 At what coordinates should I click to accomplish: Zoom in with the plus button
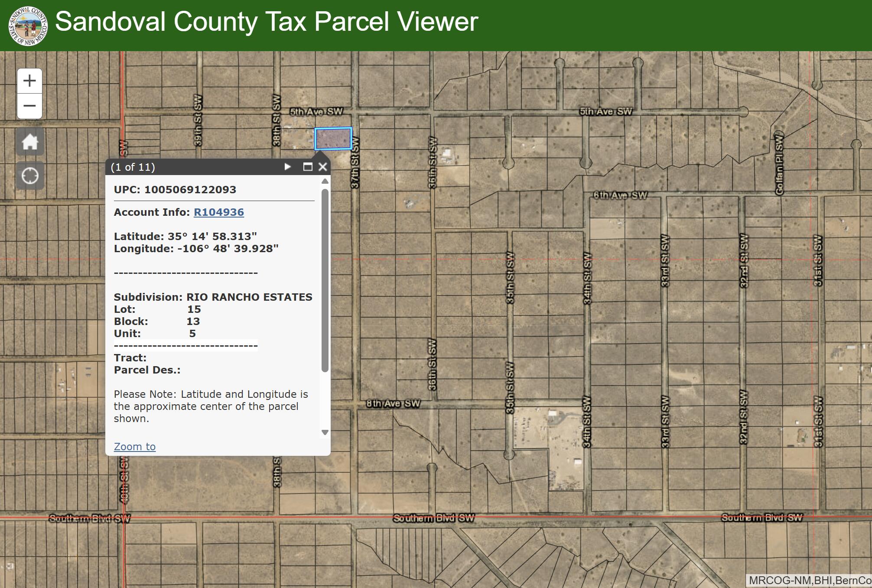pyautogui.click(x=29, y=81)
